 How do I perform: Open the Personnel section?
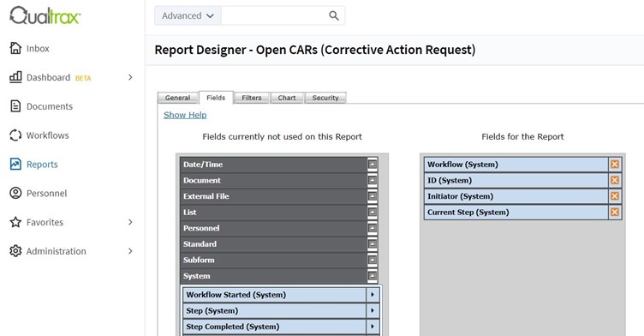[x=39, y=194]
